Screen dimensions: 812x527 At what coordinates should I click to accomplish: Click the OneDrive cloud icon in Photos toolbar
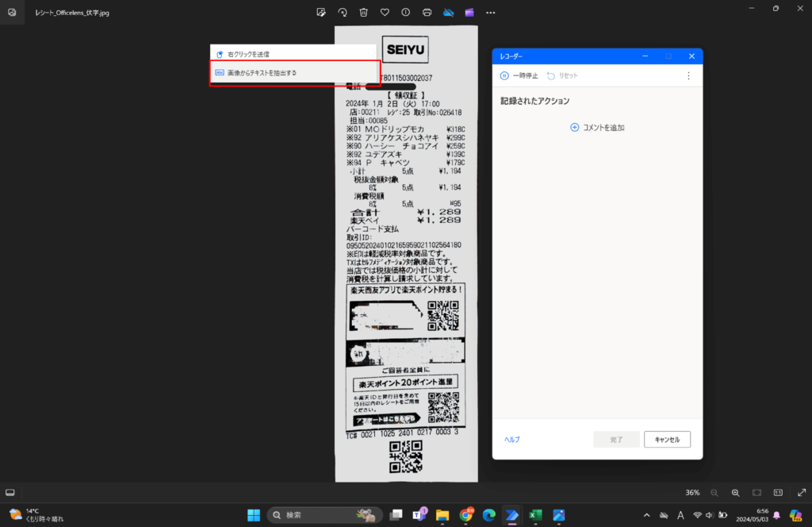point(449,13)
